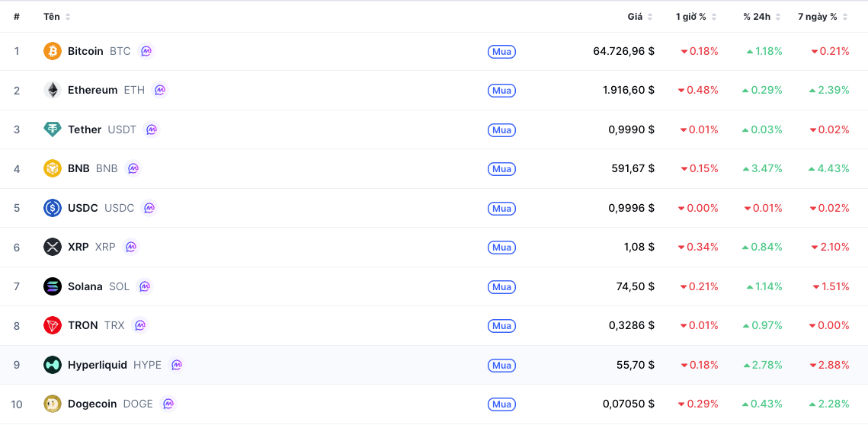
Task: Click XRP price 1,08 $
Action: click(639, 247)
